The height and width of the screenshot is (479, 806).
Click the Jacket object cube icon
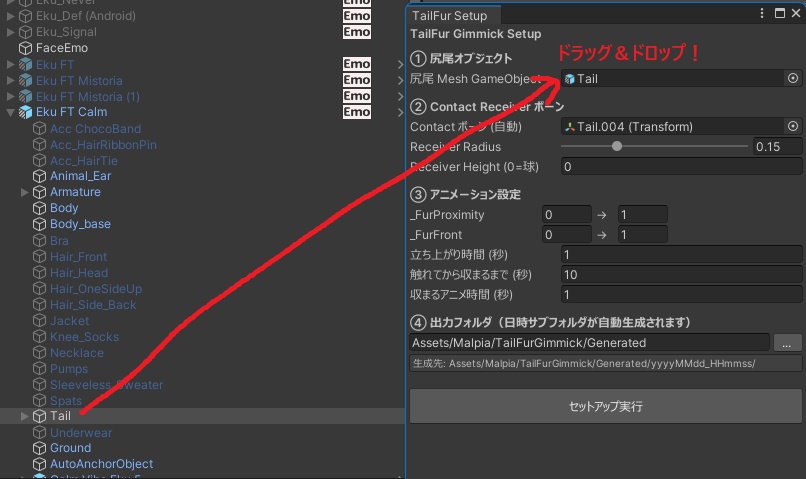click(39, 321)
